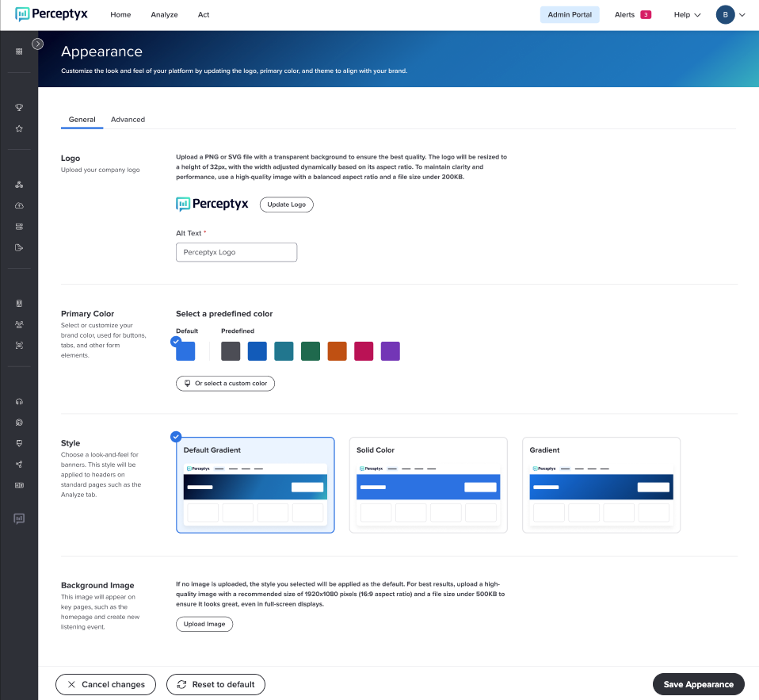Open the Admin Portal

pyautogui.click(x=570, y=14)
